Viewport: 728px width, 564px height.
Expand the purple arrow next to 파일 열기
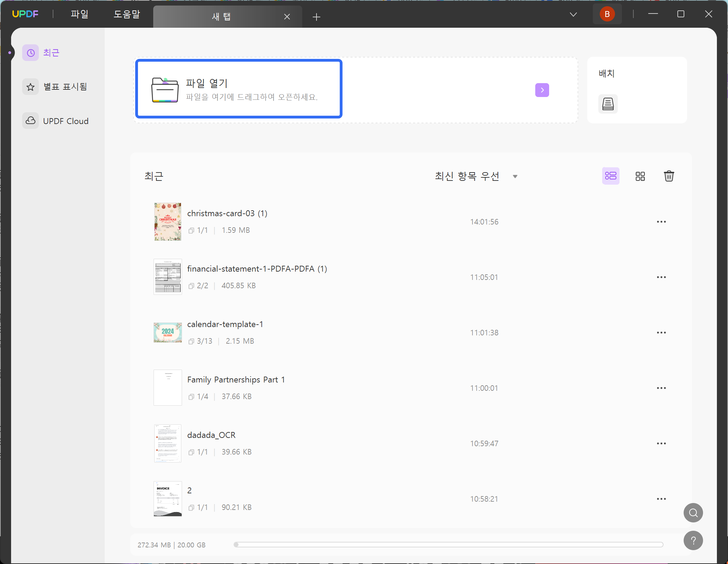pyautogui.click(x=542, y=90)
